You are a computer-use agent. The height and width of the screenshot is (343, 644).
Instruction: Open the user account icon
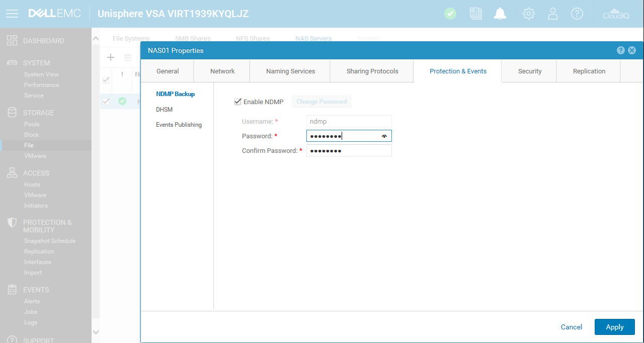pos(553,14)
